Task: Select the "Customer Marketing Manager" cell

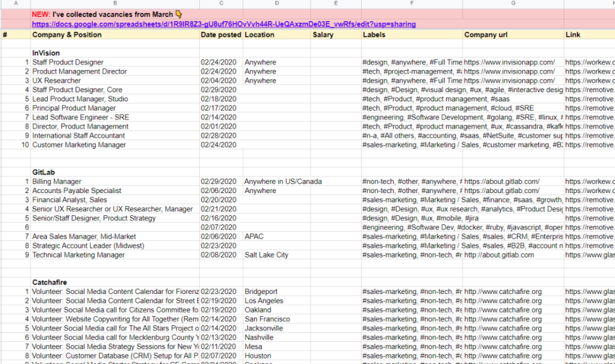Action: coord(79,145)
